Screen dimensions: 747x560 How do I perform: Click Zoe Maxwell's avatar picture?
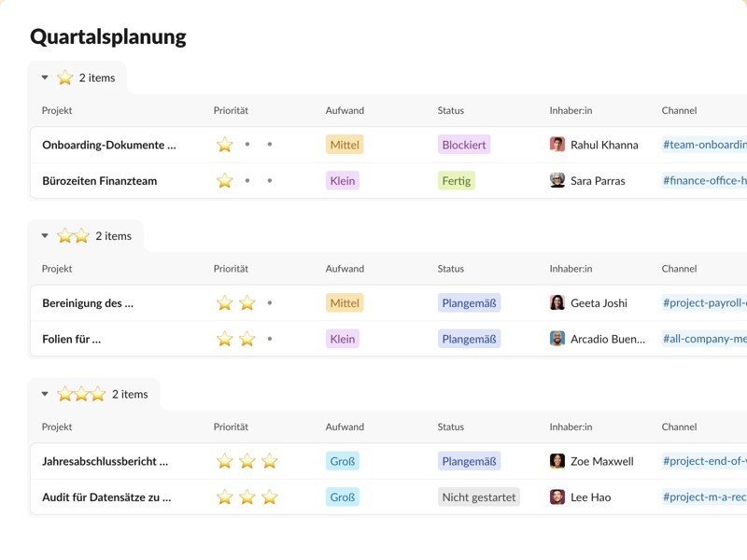(x=557, y=461)
